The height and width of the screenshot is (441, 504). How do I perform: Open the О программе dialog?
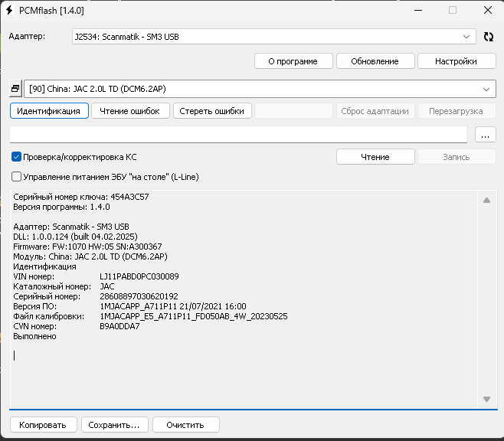click(x=295, y=61)
